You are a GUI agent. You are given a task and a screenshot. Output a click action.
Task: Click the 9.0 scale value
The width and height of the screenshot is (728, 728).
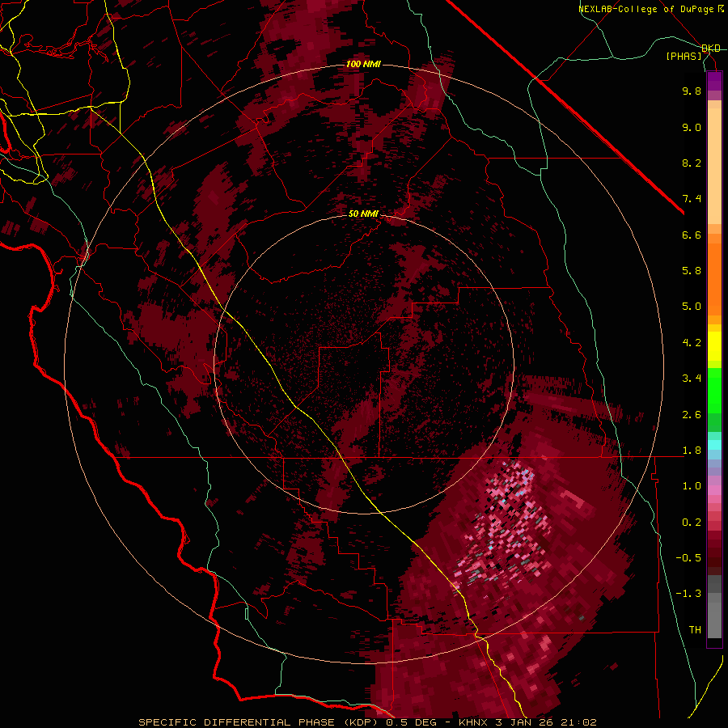tap(692, 127)
